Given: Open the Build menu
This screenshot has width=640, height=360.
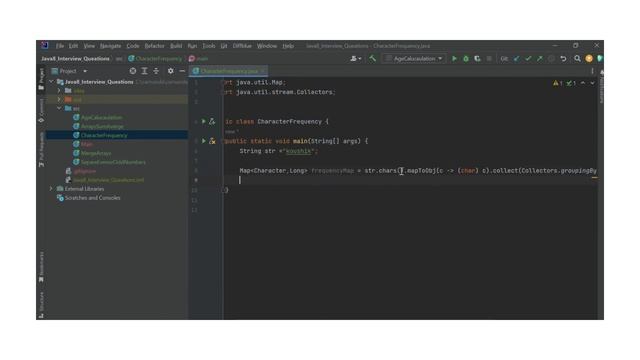Looking at the screenshot, I should (x=176, y=46).
